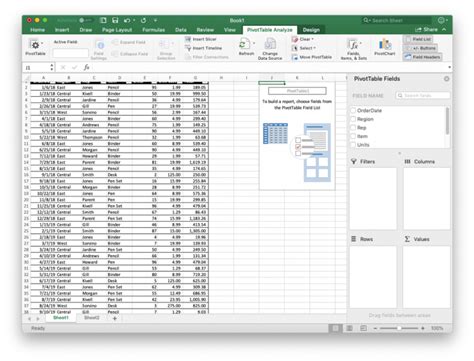Click the Refresh icon

(244, 44)
